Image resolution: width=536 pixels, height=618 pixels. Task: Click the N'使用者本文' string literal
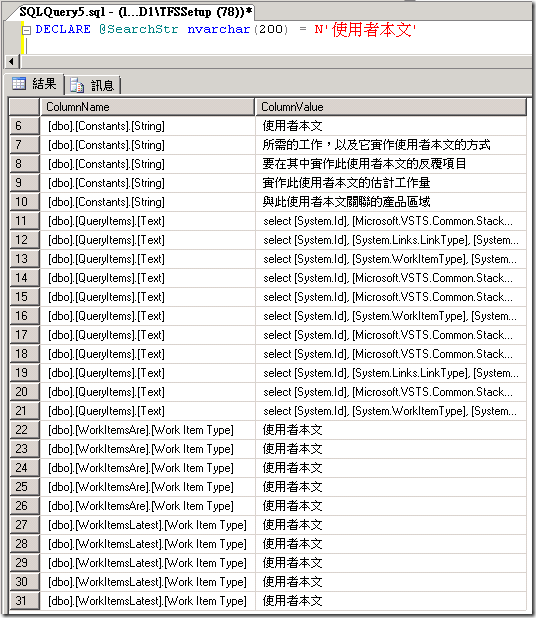[x=365, y=30]
